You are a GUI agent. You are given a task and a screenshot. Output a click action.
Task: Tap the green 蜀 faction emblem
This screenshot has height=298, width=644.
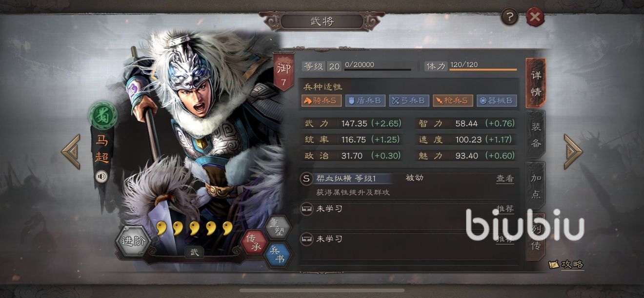click(x=101, y=115)
